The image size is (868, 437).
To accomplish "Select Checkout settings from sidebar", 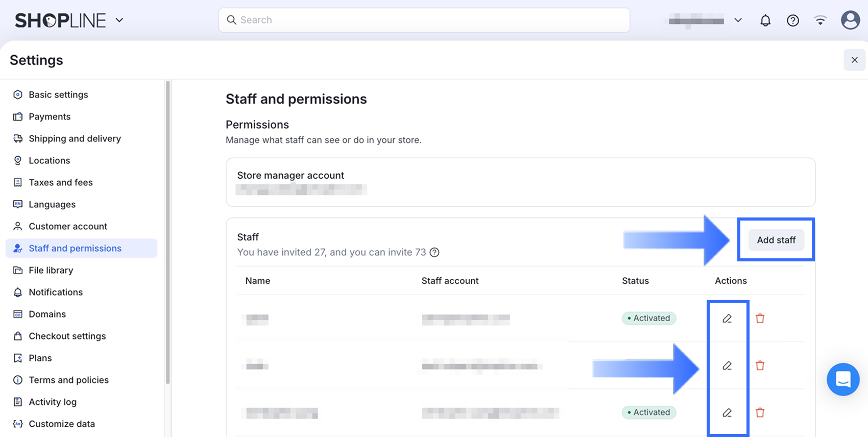I will click(x=67, y=336).
